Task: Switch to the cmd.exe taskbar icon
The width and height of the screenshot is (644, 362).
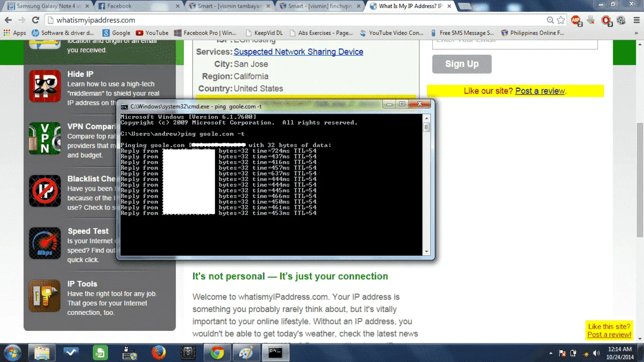Action: click(275, 352)
